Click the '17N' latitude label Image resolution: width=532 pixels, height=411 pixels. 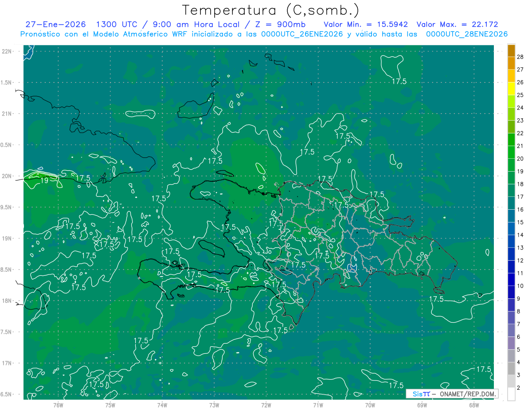click(8, 363)
